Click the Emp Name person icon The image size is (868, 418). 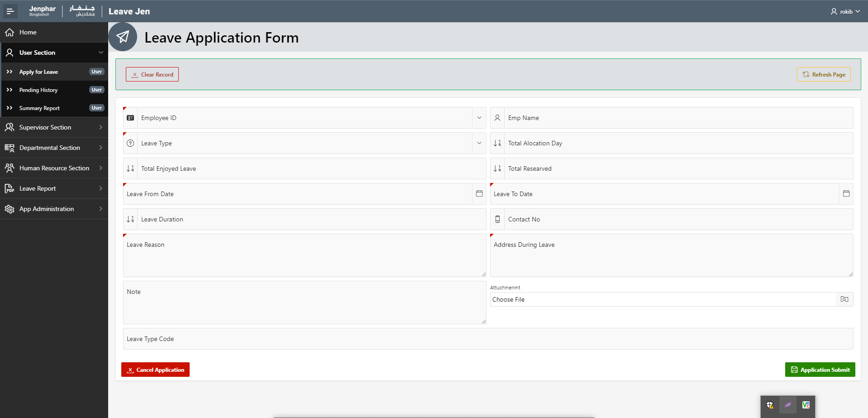coord(497,118)
